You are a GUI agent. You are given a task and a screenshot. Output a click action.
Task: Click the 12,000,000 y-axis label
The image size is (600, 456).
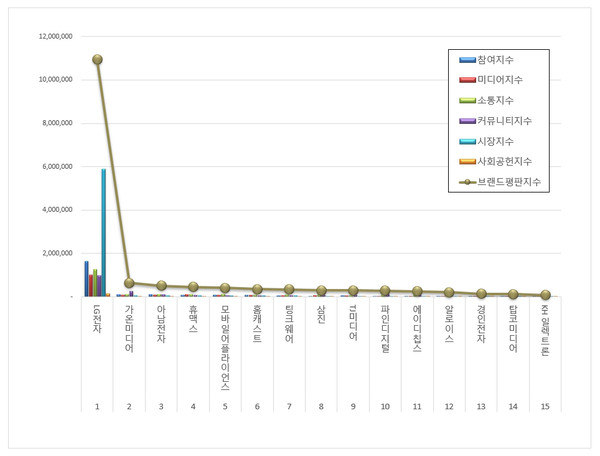click(54, 36)
